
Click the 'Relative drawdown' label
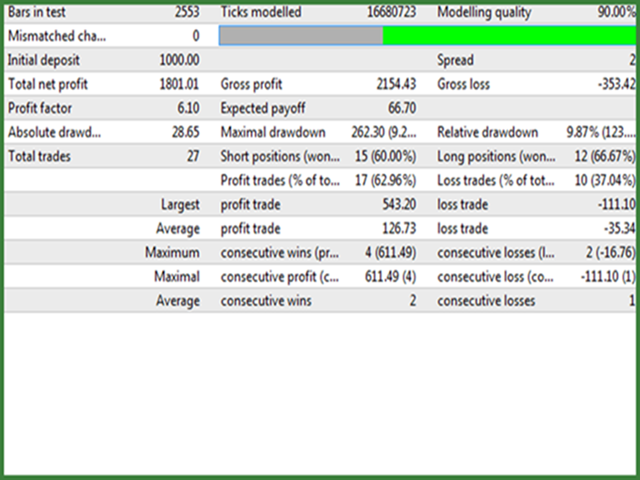click(x=487, y=132)
